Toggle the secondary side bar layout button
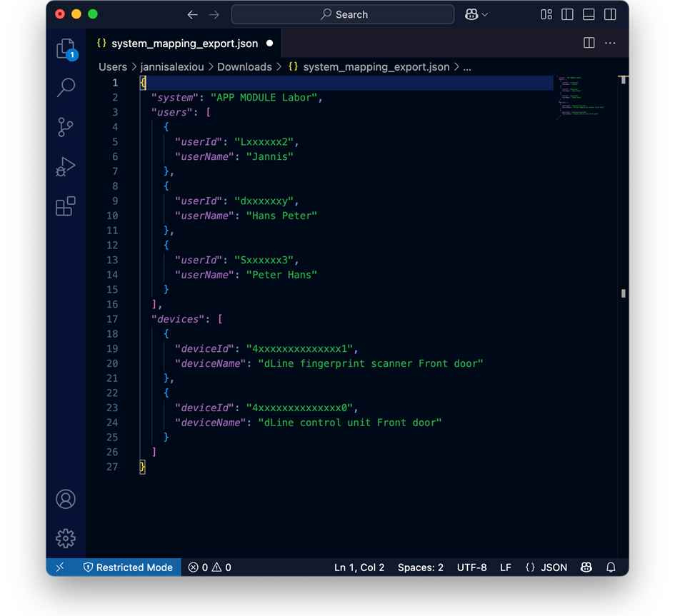Image resolution: width=675 pixels, height=616 pixels. [610, 14]
